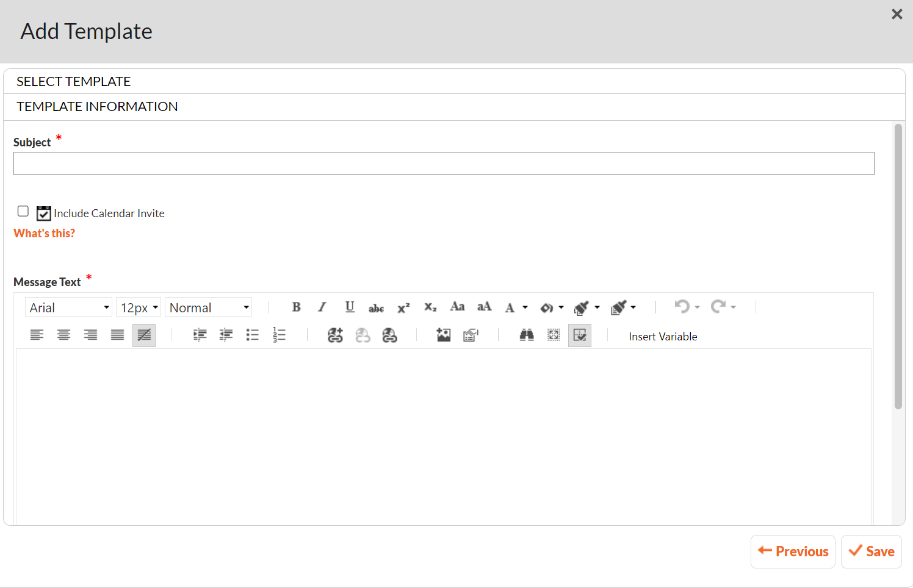Click the text color A icon
913x588 pixels.
(510, 307)
